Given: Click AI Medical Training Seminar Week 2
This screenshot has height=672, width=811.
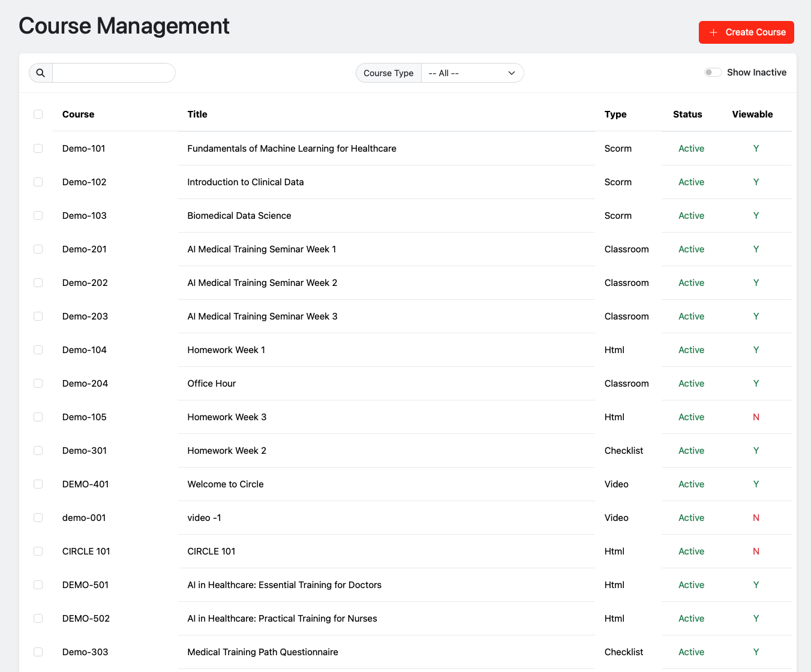Looking at the screenshot, I should tap(262, 283).
